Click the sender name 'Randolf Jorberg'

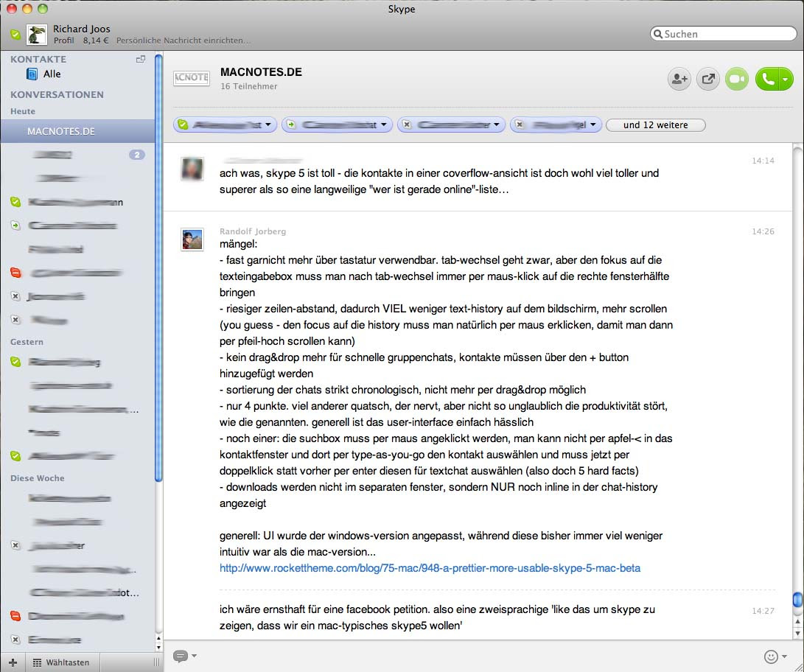pos(253,231)
